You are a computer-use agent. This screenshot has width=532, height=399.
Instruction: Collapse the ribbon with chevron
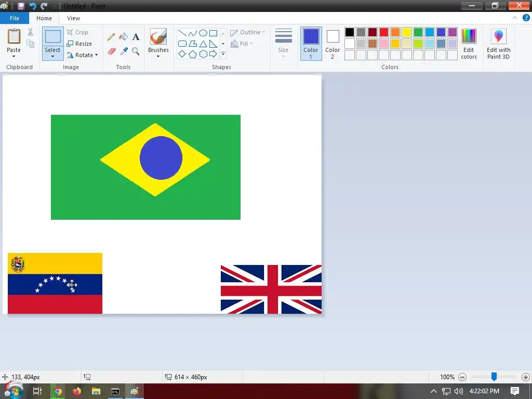click(x=515, y=18)
